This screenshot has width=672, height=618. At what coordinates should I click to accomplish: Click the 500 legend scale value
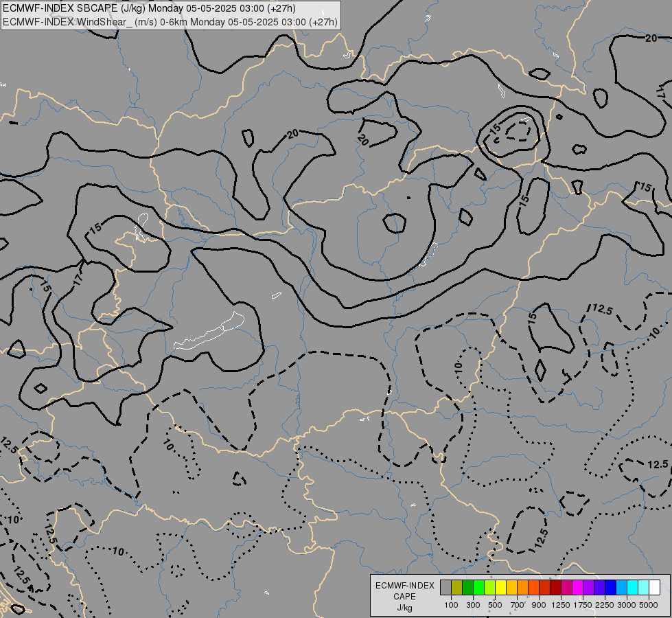pyautogui.click(x=495, y=605)
